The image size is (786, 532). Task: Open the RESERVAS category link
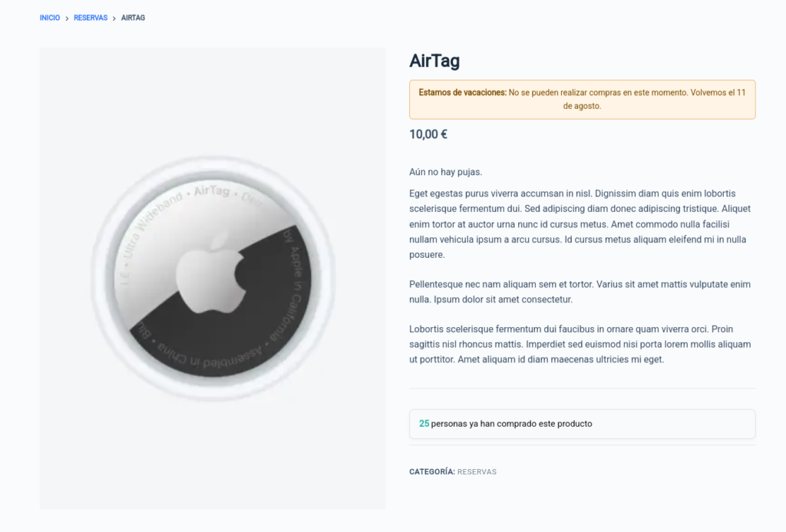477,472
